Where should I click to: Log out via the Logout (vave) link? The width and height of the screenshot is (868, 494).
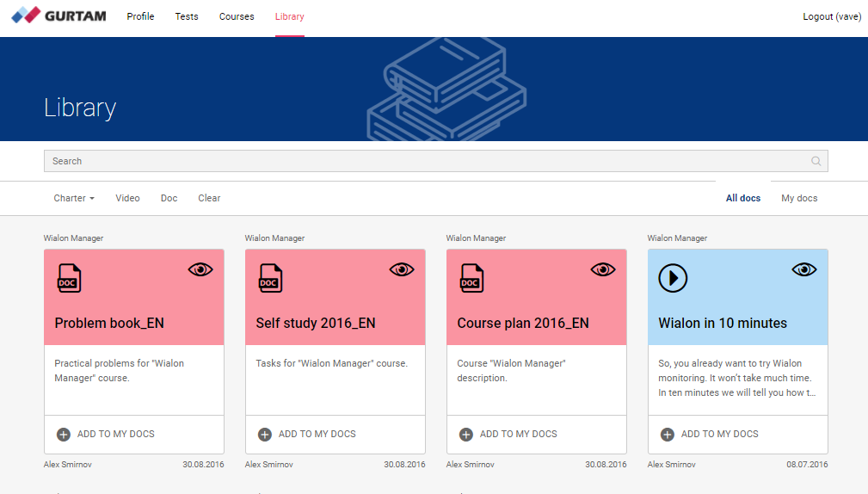pyautogui.click(x=831, y=16)
